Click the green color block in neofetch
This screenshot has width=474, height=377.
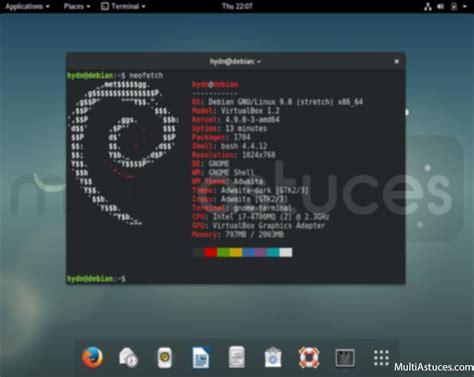coord(223,252)
